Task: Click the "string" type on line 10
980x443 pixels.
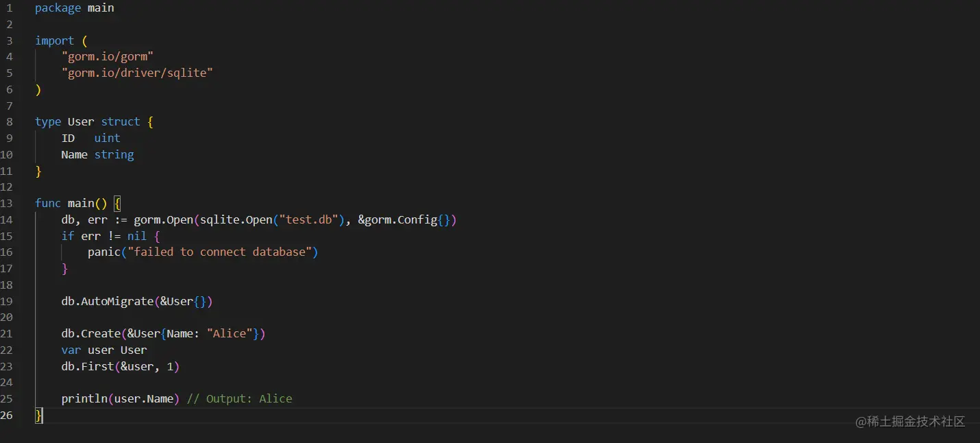Action: (x=114, y=154)
